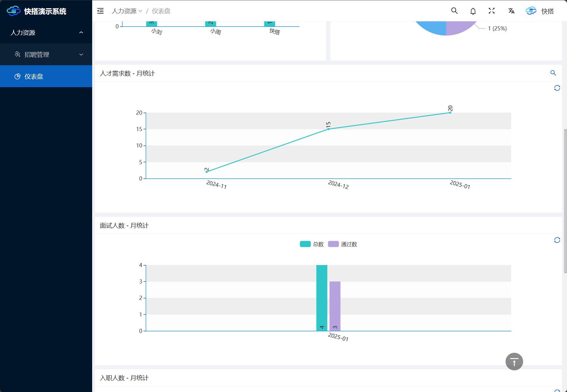The image size is (567, 392).
Task: Click the page vertical scrollbar thumb
Action: [565, 201]
